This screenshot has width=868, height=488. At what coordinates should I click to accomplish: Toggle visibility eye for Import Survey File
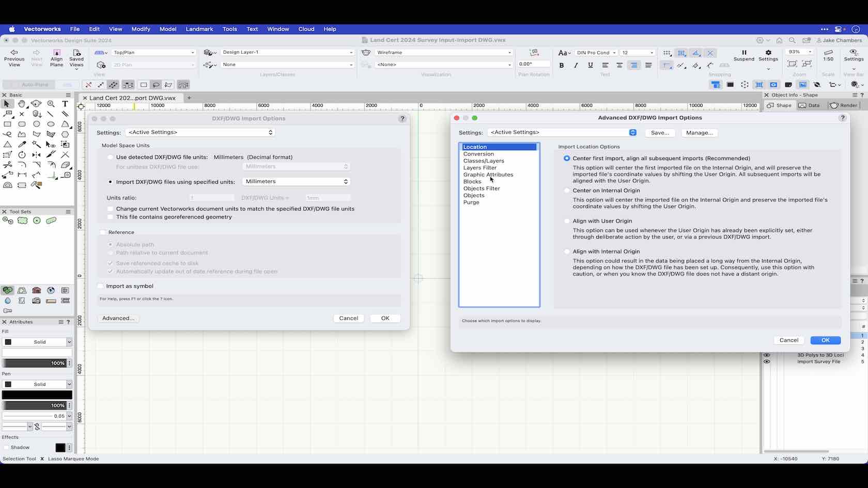[x=767, y=361]
